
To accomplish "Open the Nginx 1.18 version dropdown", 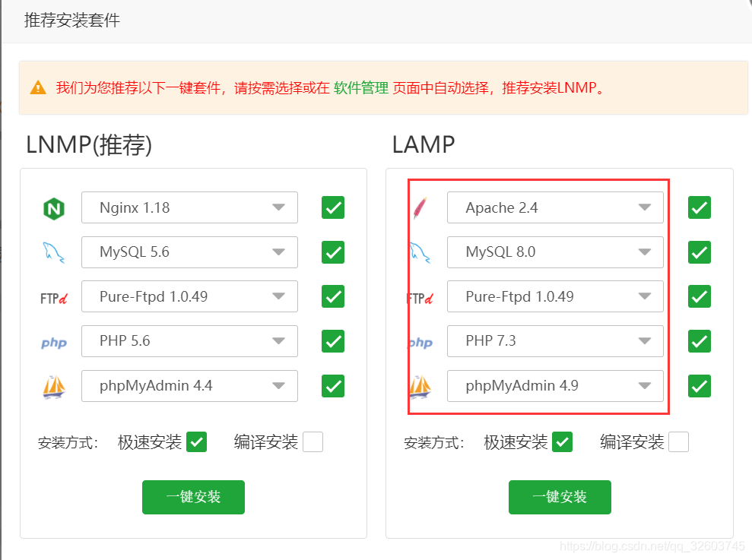I will (189, 207).
